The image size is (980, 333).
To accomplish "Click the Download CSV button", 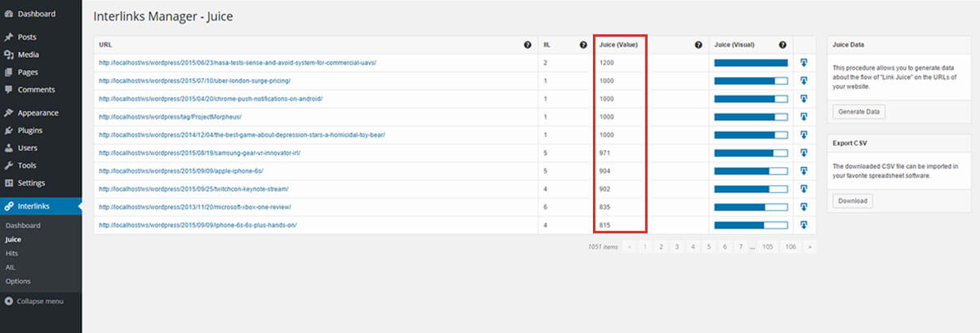I will (x=853, y=201).
